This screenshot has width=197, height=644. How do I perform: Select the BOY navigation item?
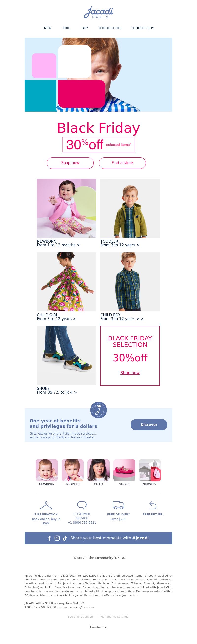point(85,28)
